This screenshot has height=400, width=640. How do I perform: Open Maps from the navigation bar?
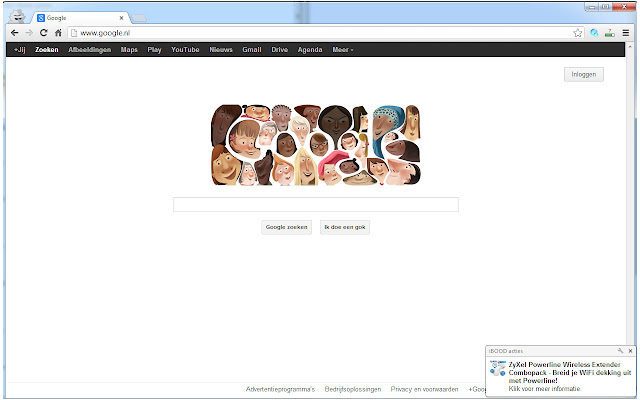pos(129,50)
